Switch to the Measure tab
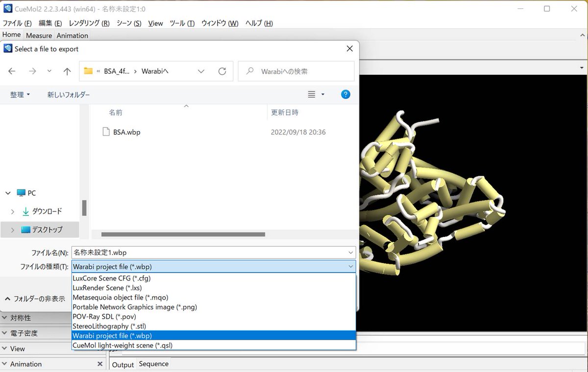 point(39,35)
